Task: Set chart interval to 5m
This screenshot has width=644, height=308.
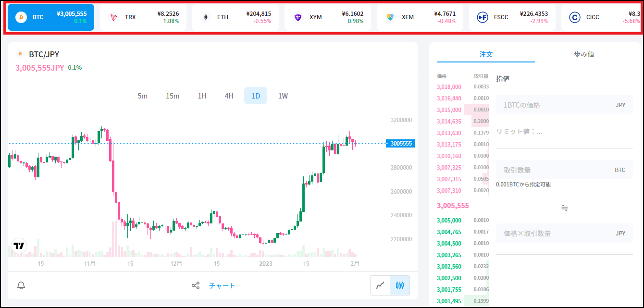Action: coord(143,96)
